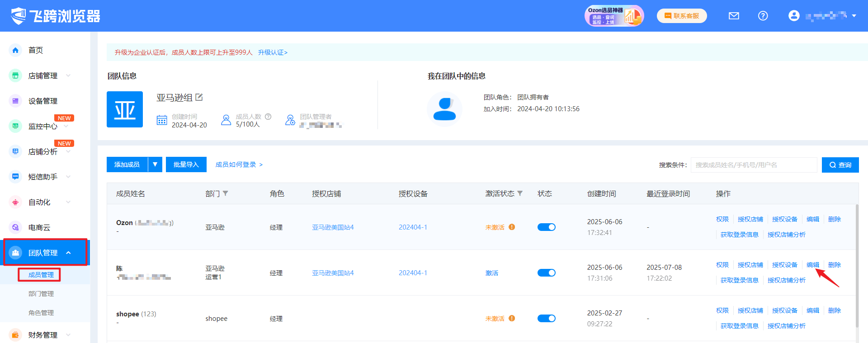
Task: Click the Ozon product selection banner
Action: pyautogui.click(x=613, y=16)
